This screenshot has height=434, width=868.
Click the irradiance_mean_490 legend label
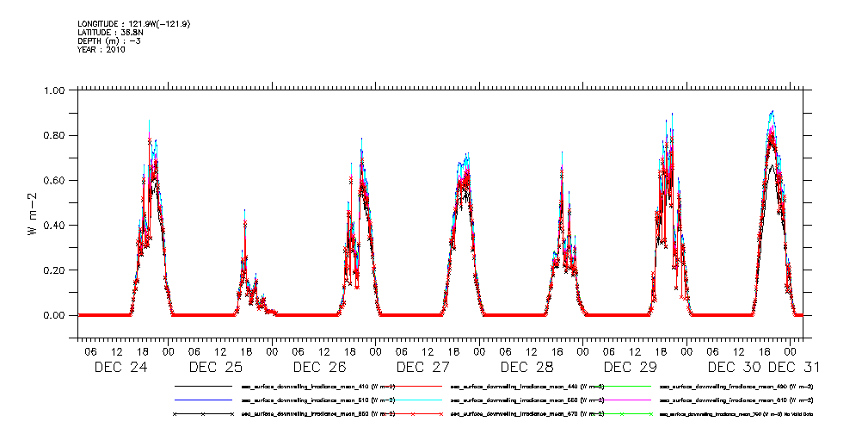(736, 386)
